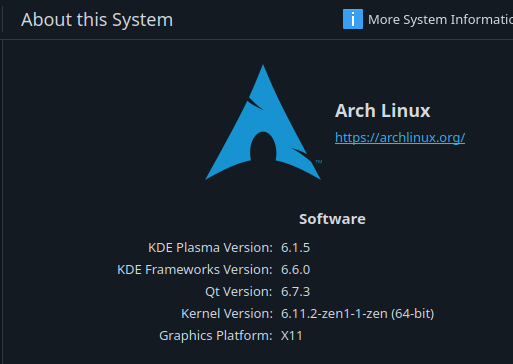This screenshot has height=364, width=513.
Task: Click the Graphics Platform label
Action: click(216, 336)
